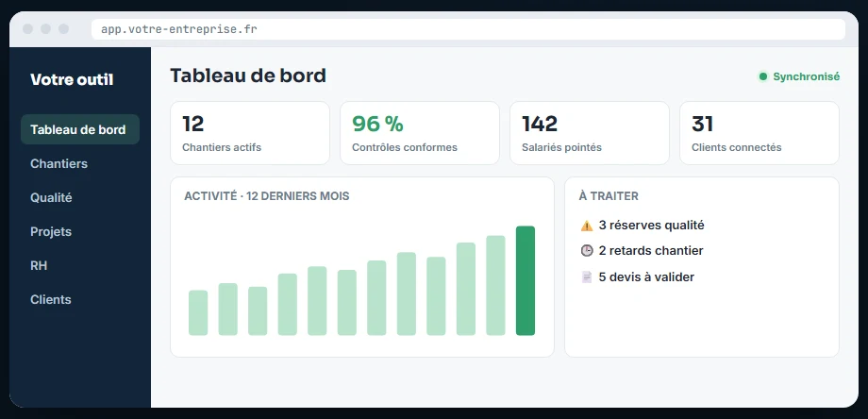Select the dark green last month bar
Screen dimensions: 868x419
coord(526,280)
